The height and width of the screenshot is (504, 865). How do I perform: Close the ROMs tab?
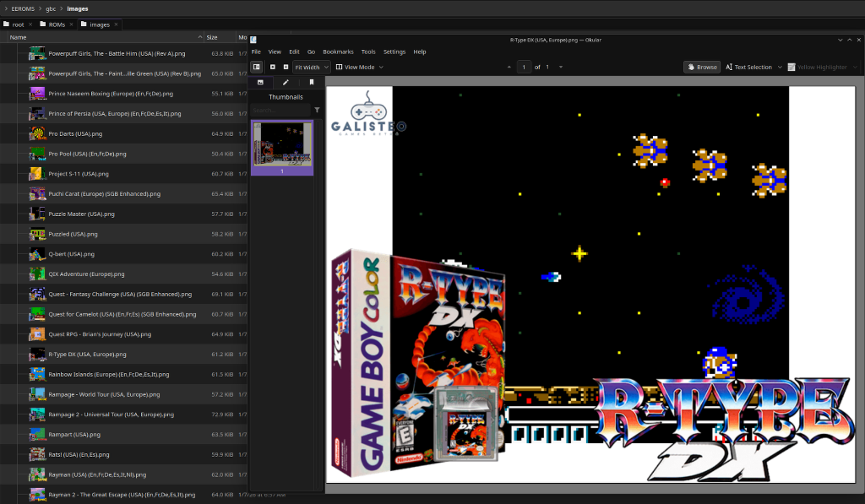(x=71, y=24)
